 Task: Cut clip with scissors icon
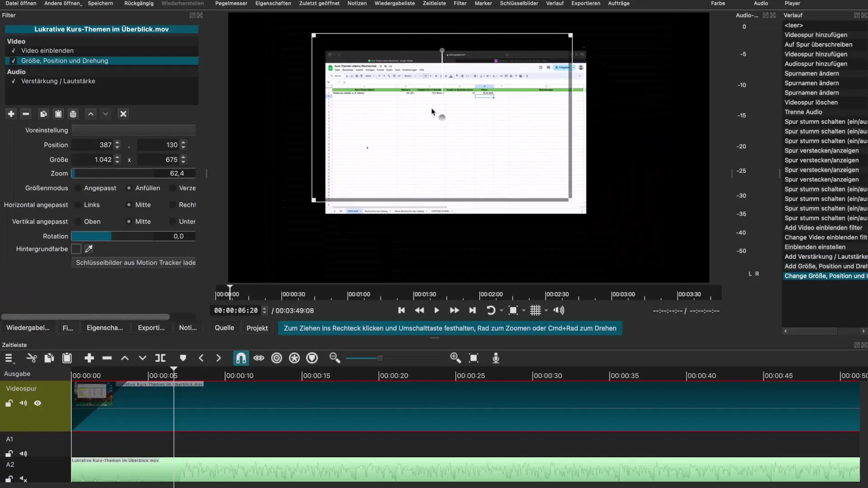(x=31, y=358)
